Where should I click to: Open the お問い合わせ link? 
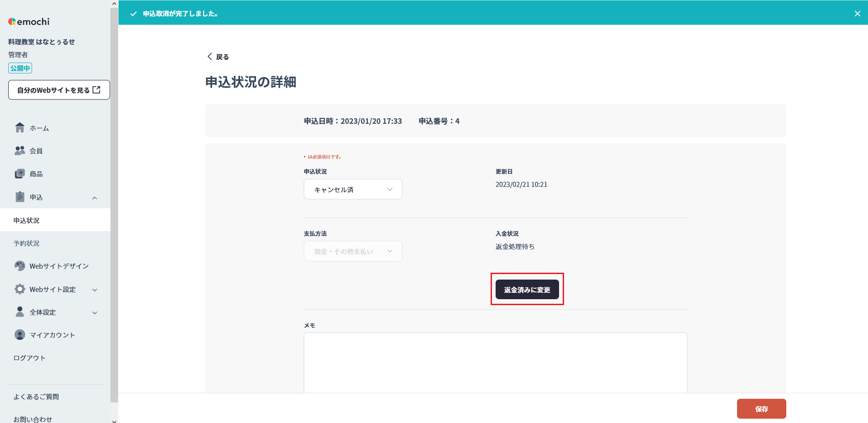click(x=33, y=419)
